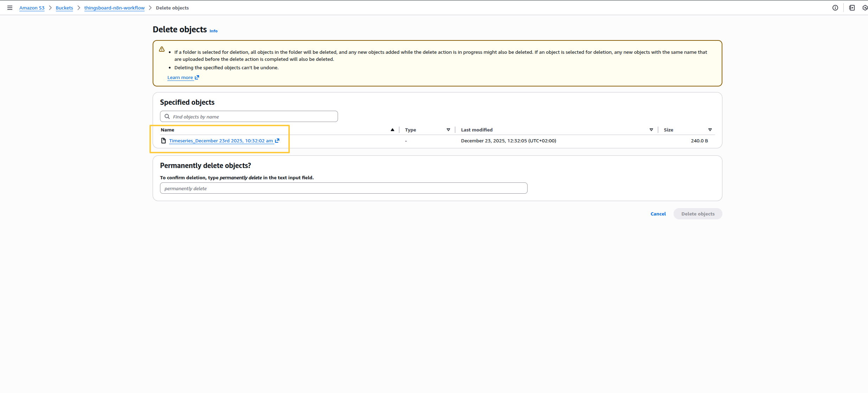Navigate to Buckets breadcrumb
The width and height of the screenshot is (868, 393).
[64, 8]
